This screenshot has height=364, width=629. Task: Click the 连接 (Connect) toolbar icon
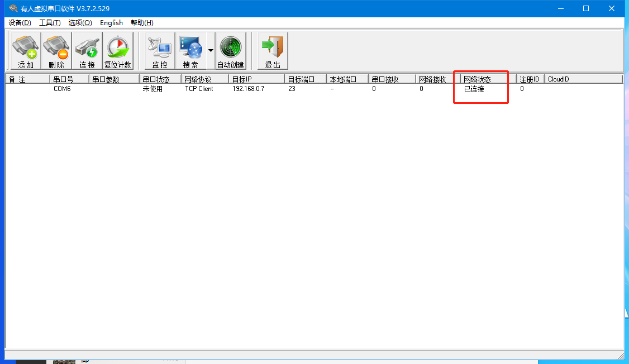point(87,51)
